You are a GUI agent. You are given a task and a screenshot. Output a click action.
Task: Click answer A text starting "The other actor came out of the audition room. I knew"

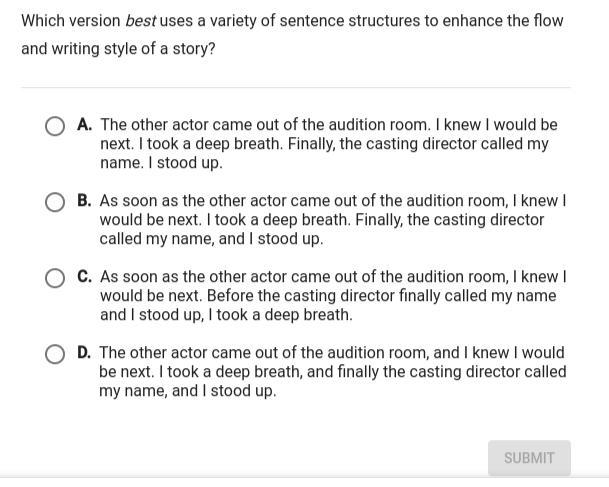(x=328, y=143)
